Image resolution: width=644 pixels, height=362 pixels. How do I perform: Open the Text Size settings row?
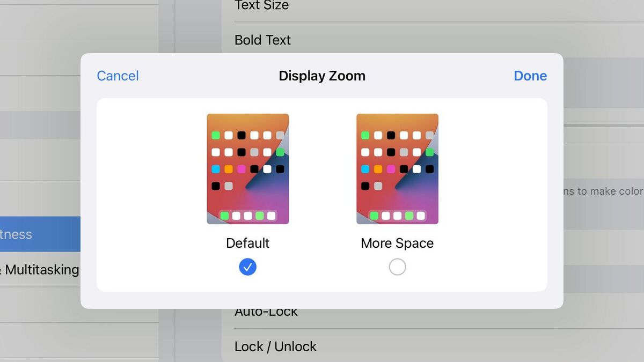(261, 6)
